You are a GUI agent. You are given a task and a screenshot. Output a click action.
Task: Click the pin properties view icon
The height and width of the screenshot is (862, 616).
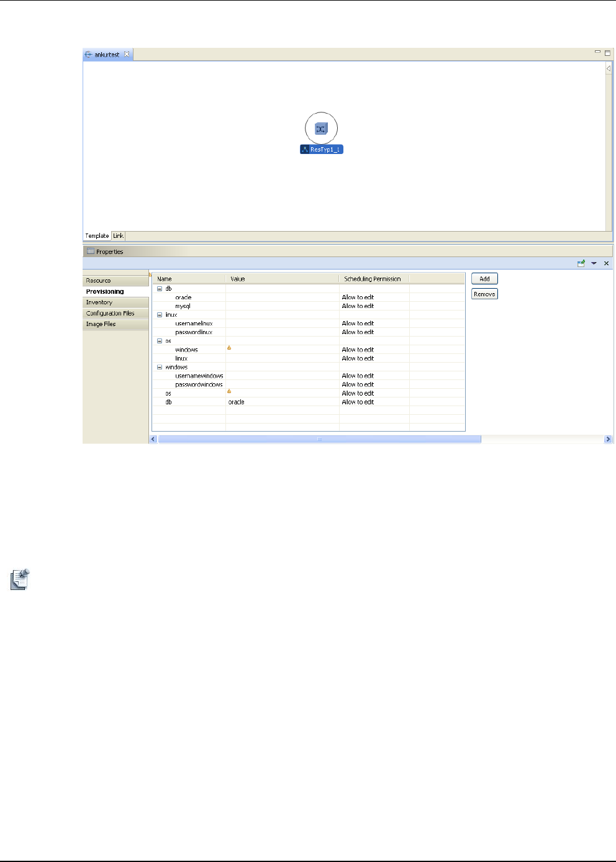tap(581, 263)
